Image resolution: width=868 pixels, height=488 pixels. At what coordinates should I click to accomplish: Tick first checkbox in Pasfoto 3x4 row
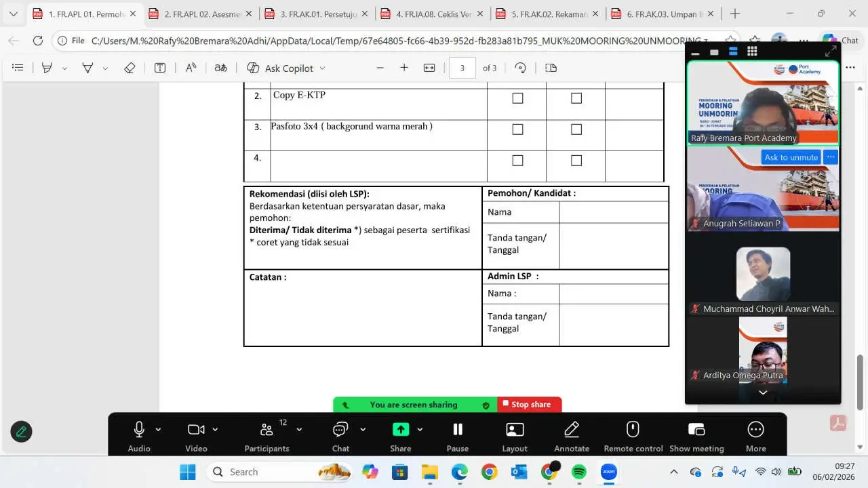click(517, 129)
